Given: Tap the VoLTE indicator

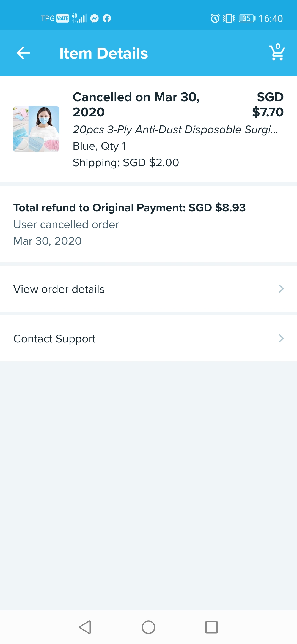Looking at the screenshot, I should tap(63, 18).
